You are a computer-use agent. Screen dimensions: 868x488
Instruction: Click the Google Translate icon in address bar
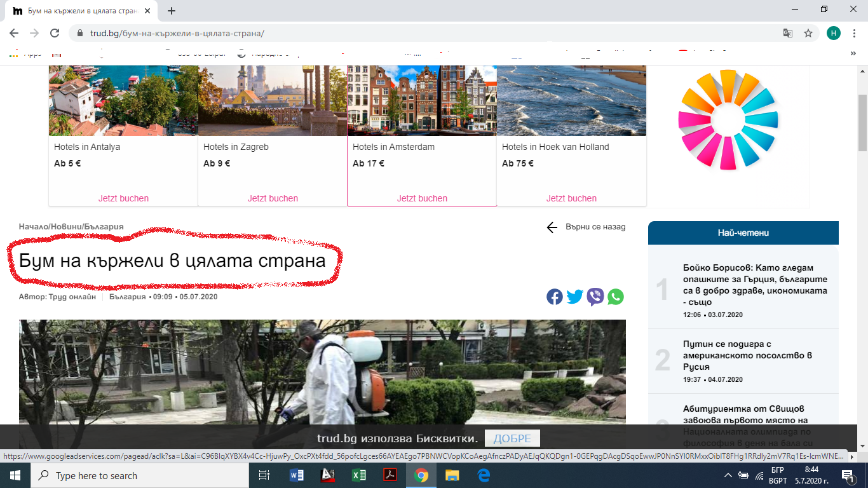coord(788,33)
